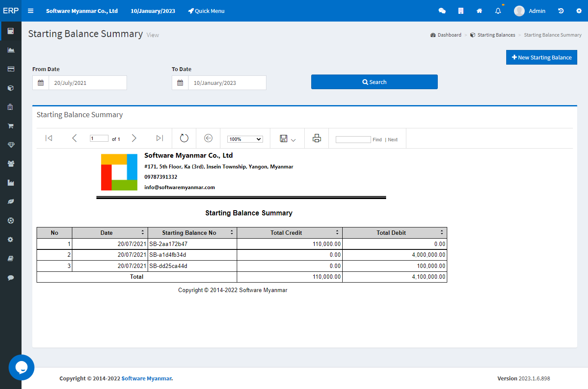This screenshot has height=389, width=588.
Task: Open the settings gear in top bar
Action: pyautogui.click(x=579, y=11)
